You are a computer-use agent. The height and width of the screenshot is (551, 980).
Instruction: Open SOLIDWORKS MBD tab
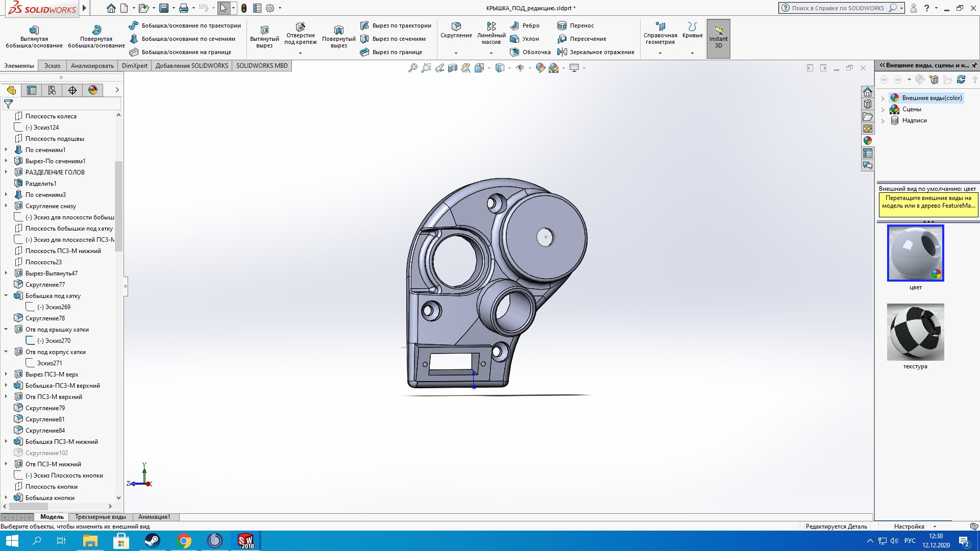[x=262, y=66]
